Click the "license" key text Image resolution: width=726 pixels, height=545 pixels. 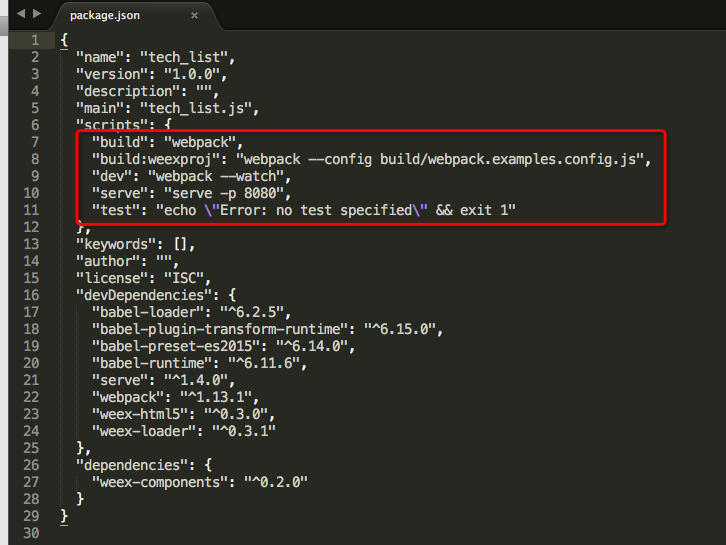pos(112,278)
